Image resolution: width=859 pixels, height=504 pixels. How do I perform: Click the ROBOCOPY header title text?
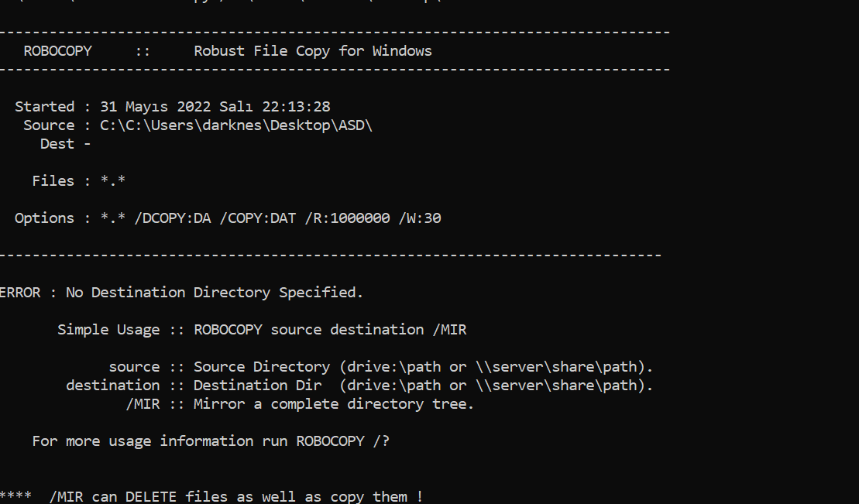point(57,51)
